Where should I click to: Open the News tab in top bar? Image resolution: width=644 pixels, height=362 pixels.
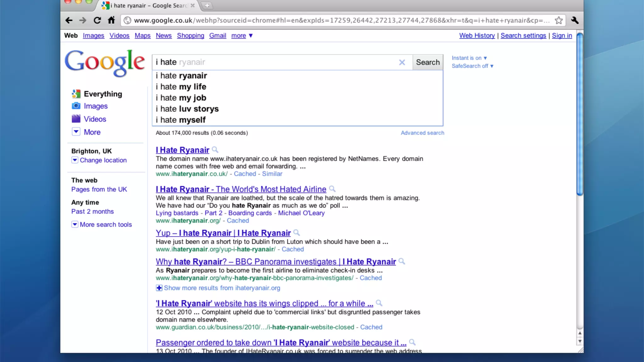[164, 36]
